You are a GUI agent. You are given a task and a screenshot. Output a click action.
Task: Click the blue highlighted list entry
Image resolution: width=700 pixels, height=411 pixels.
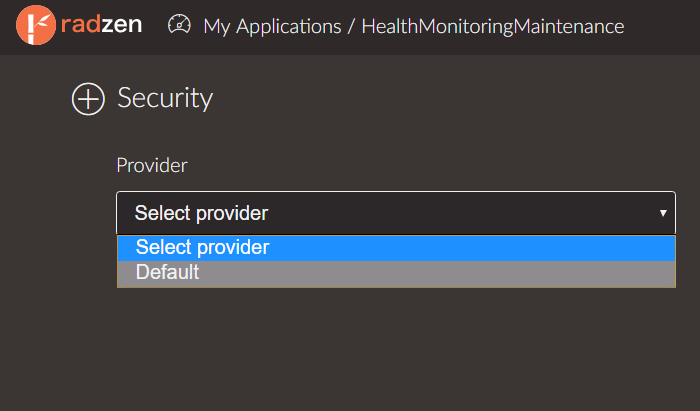pyautogui.click(x=396, y=248)
